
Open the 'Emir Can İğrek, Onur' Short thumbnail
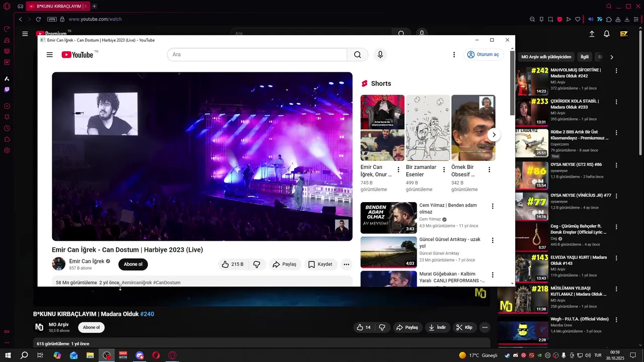coord(382,128)
